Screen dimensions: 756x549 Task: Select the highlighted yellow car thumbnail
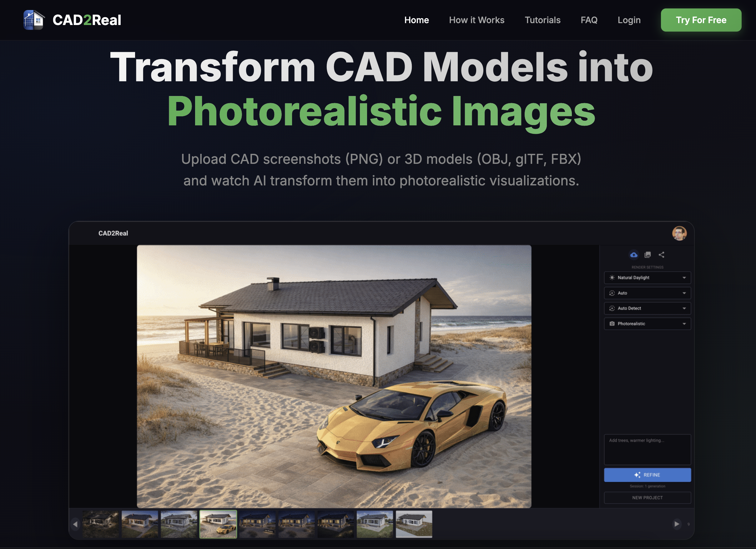[x=218, y=524]
